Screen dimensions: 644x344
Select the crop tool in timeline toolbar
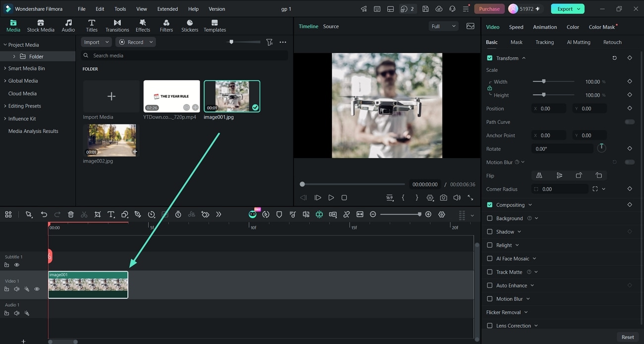pyautogui.click(x=98, y=214)
